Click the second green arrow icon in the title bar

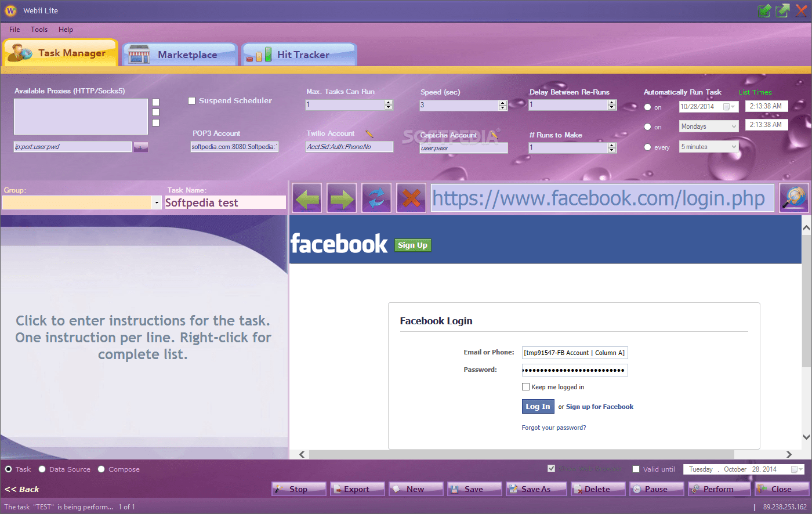783,10
